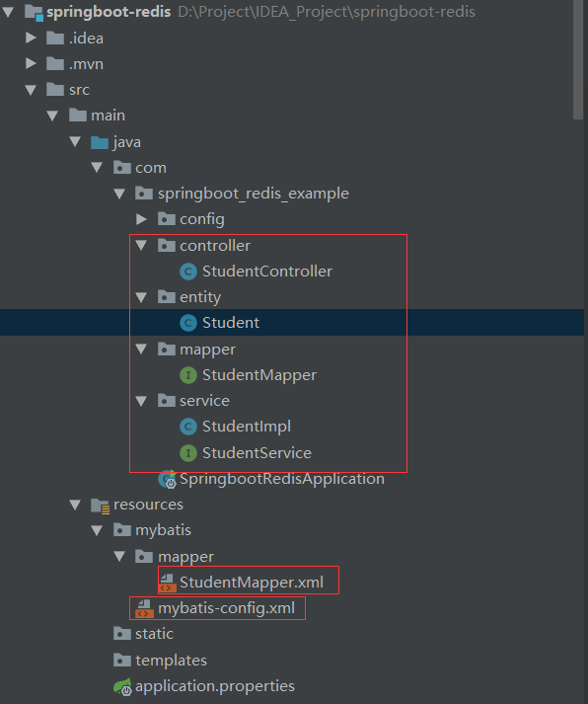The image size is (588, 704).
Task: Select the config package label
Action: coord(202,219)
